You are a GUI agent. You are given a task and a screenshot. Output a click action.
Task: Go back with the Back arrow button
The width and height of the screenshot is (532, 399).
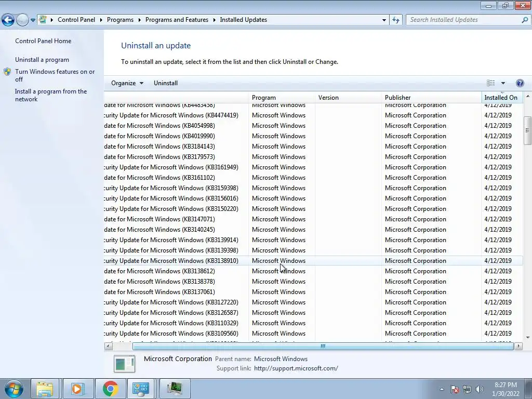(x=8, y=20)
